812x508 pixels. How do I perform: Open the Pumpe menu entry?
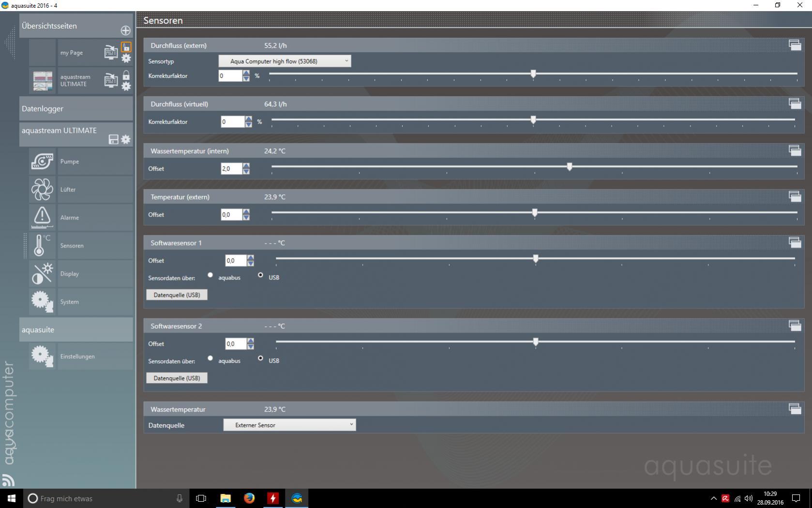pyautogui.click(x=95, y=161)
